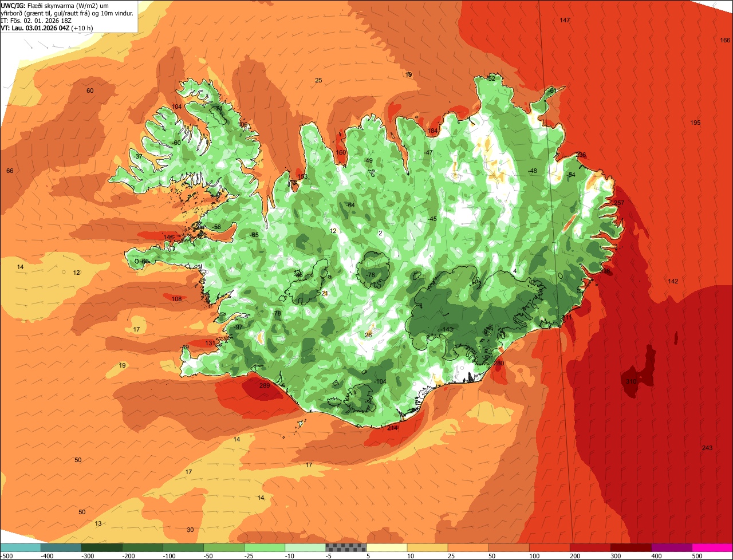
Task: Click the "166" value in the top-right corner
Action: click(725, 40)
